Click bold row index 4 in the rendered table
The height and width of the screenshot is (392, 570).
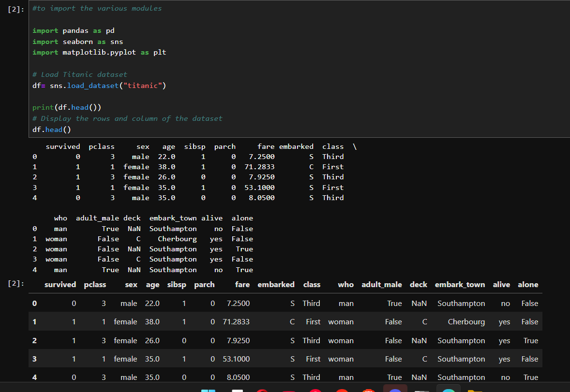point(34,377)
